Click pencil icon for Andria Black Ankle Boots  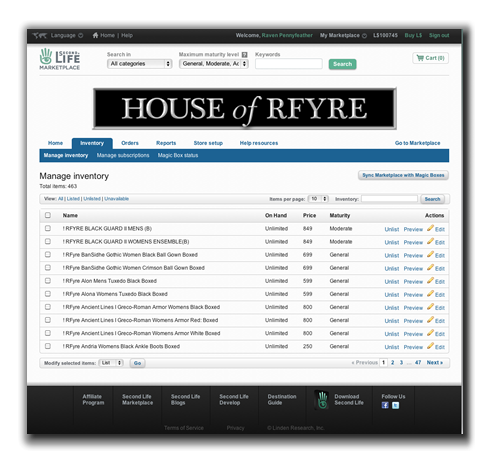pos(430,346)
